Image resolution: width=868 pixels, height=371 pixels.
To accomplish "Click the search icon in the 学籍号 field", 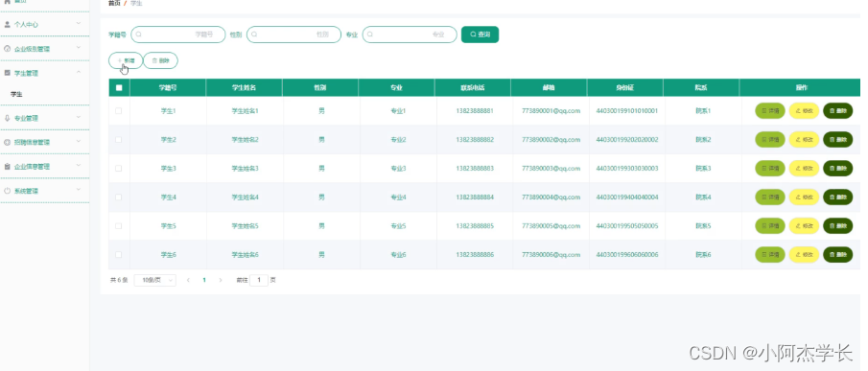I will (139, 35).
